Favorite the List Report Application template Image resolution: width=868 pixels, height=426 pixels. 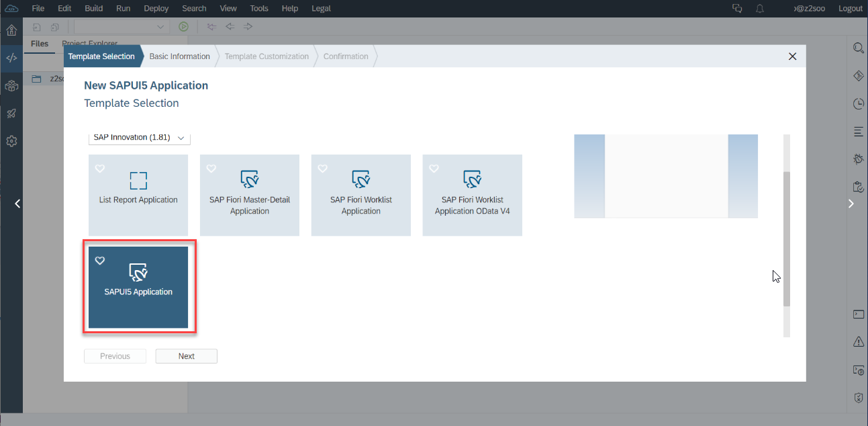[100, 169]
